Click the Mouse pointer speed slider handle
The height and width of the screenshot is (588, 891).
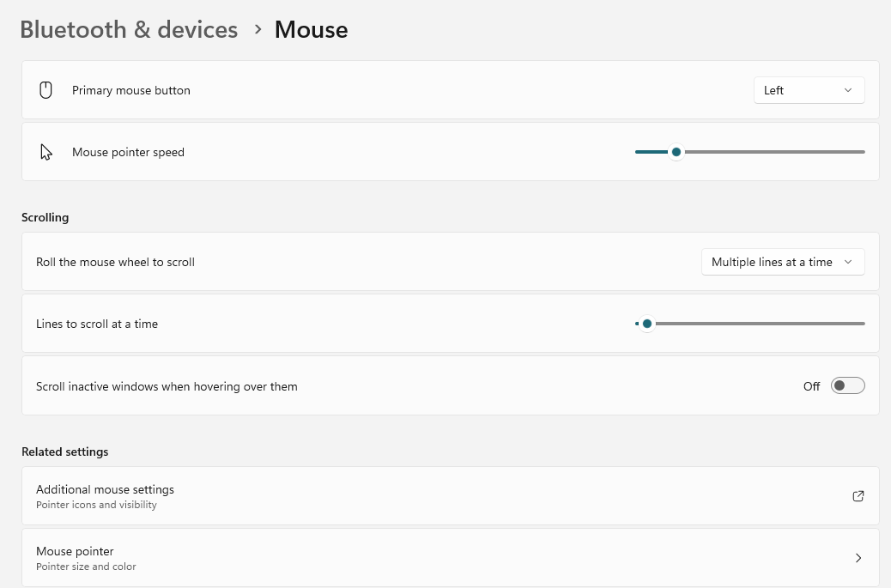click(676, 152)
